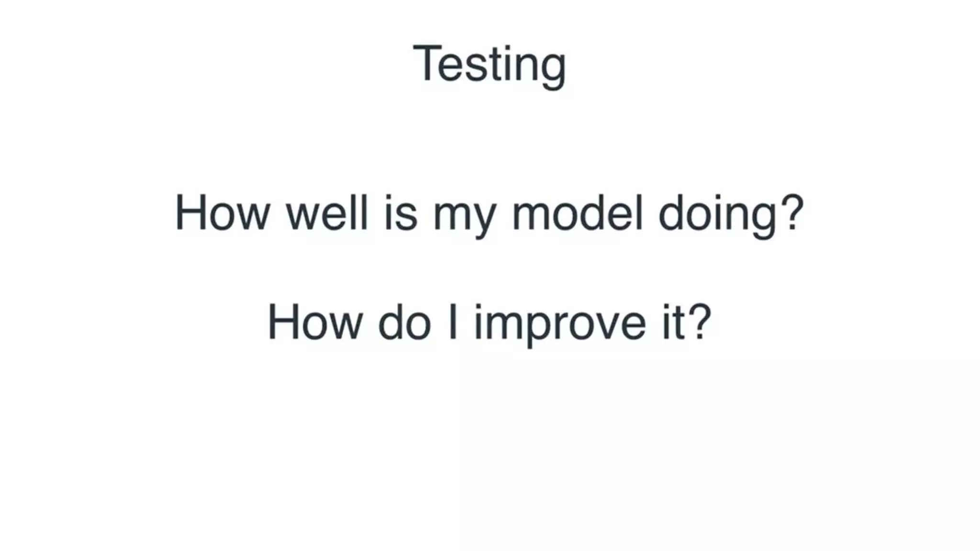Select the "How do I improve it?" line
This screenshot has width=980, height=551.
tap(489, 323)
